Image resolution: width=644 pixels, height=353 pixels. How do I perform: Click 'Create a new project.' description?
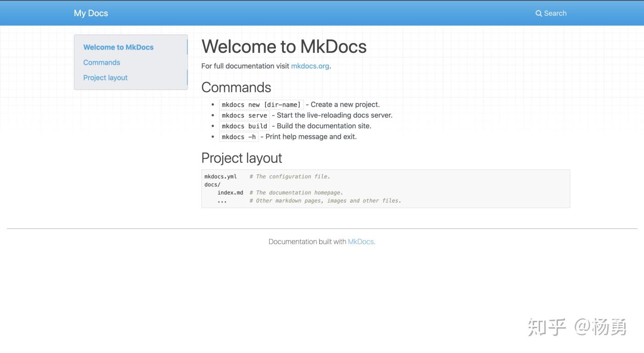tap(345, 105)
